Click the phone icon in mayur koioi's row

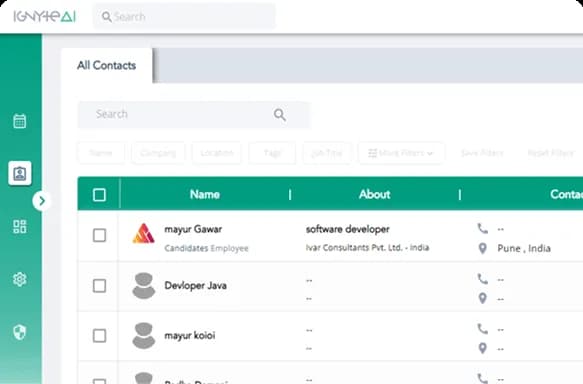pyautogui.click(x=483, y=329)
